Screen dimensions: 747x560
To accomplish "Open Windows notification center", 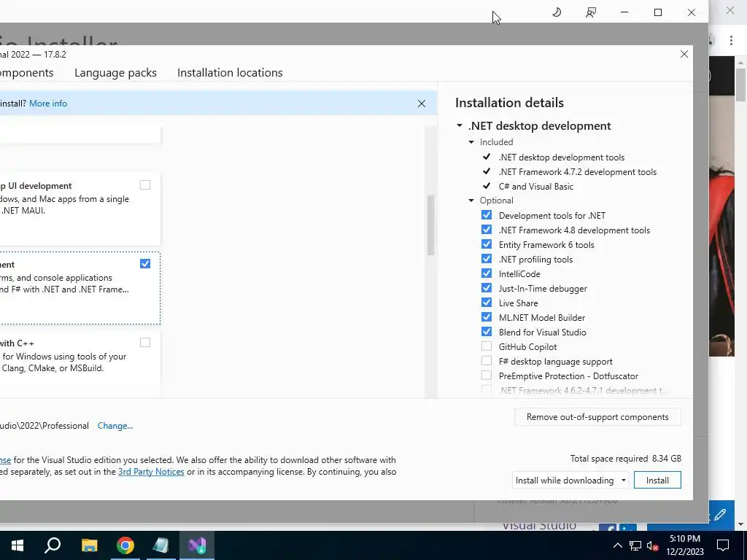I will [723, 545].
